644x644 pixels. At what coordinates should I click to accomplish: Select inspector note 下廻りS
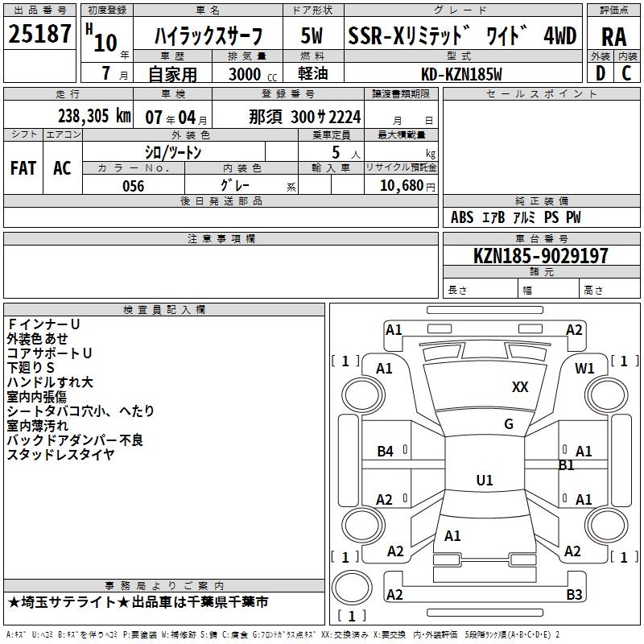31,367
